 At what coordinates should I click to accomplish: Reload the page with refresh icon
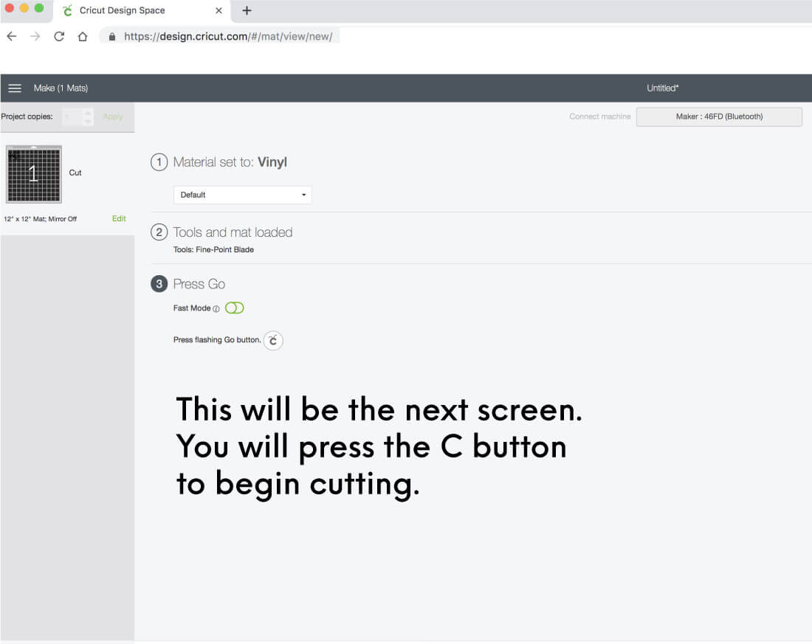59,36
